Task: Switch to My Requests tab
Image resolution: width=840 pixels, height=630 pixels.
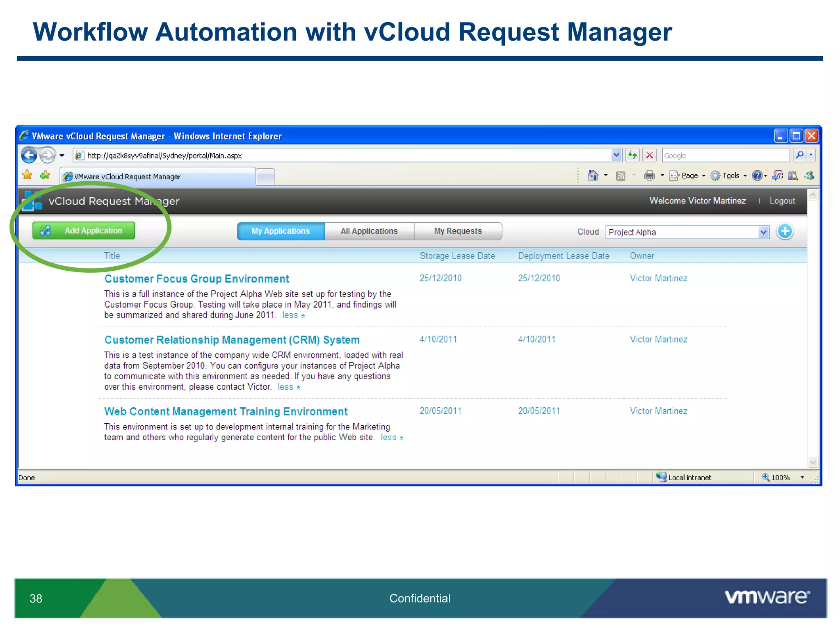Action: coord(458,231)
